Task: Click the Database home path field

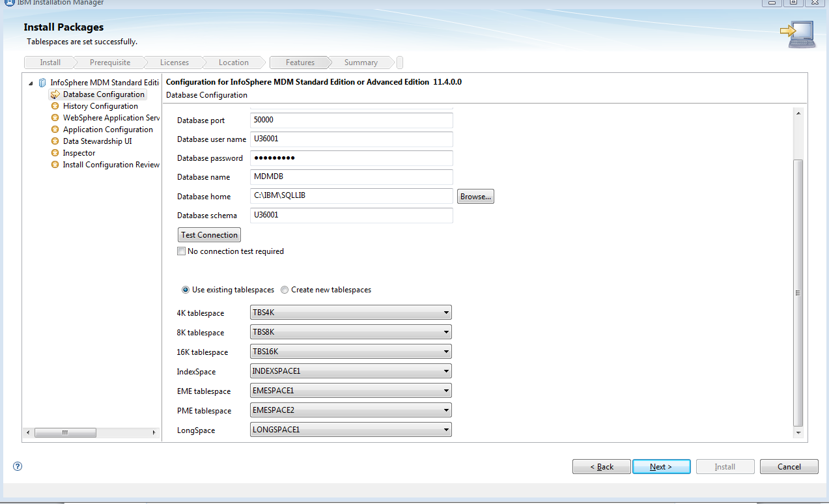Action: [351, 196]
